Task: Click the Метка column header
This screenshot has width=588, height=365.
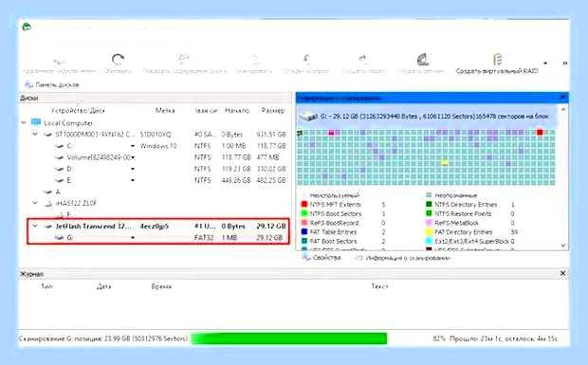Action: click(165, 111)
